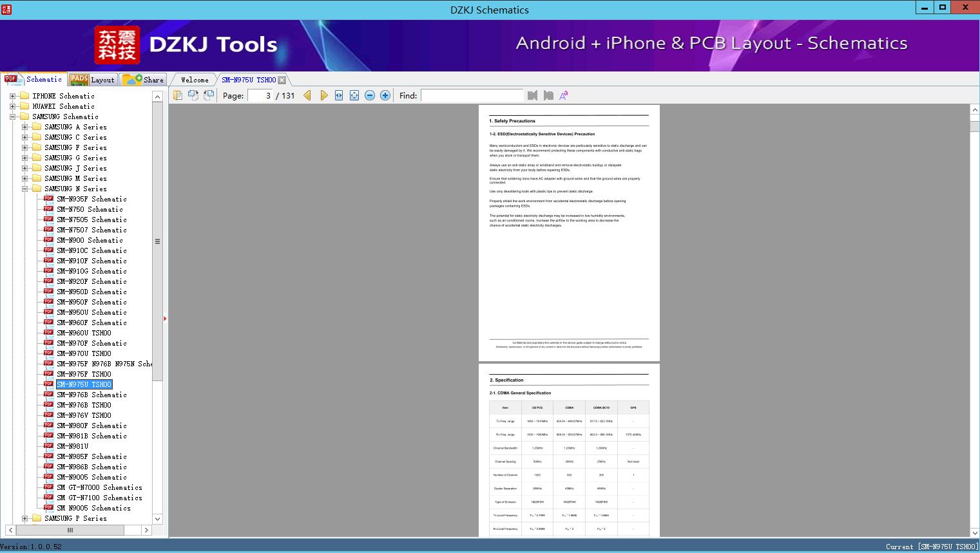This screenshot has width=980, height=553.
Task: Open the Welcome document tab
Action: [195, 80]
